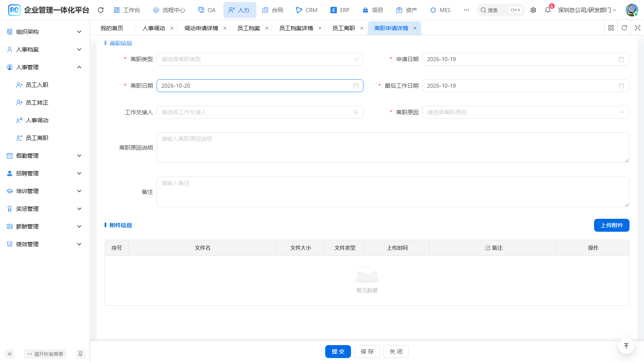Click the more modules ellipsis icon
Image resolution: width=644 pixels, height=362 pixels.
coord(466,10)
